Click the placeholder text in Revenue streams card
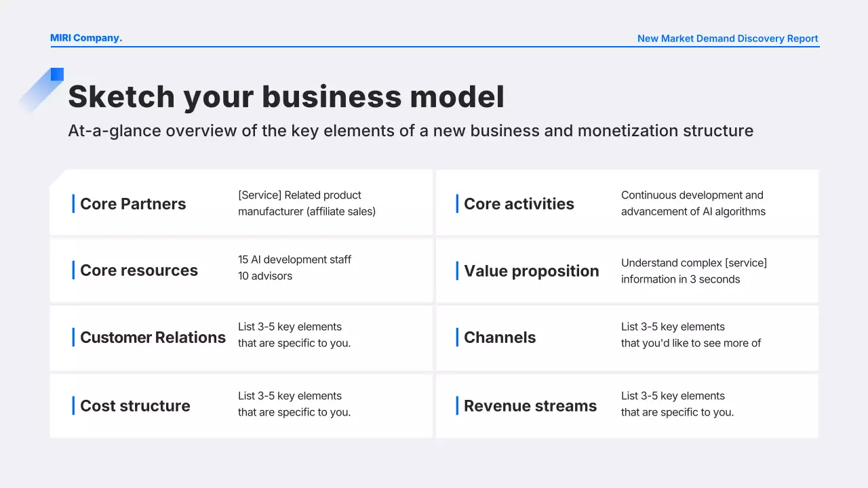 point(677,404)
